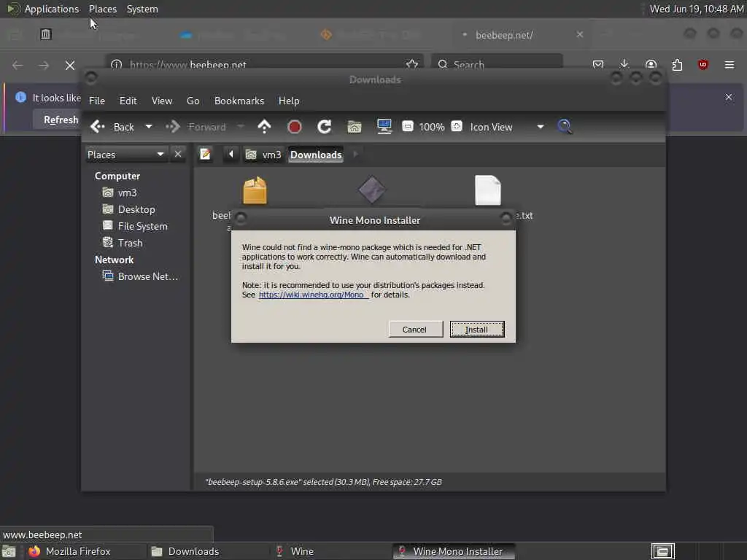Toggle location text entry pencil icon
Screen dimensions: 747x560
coord(205,155)
